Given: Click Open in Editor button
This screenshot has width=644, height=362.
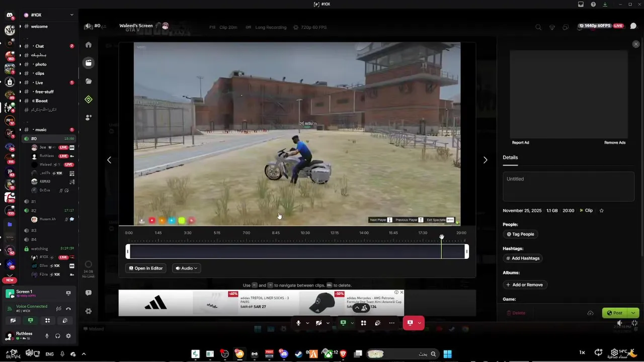Looking at the screenshot, I should click(146, 268).
